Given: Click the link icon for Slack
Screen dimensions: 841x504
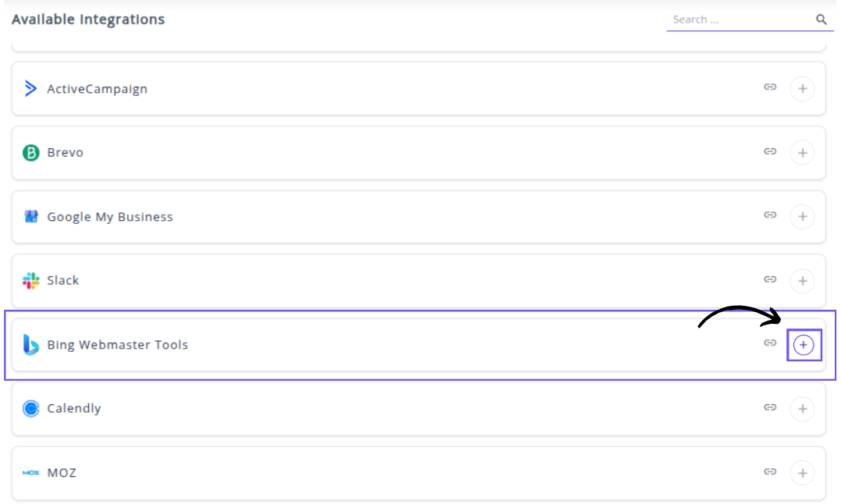Looking at the screenshot, I should click(x=770, y=279).
